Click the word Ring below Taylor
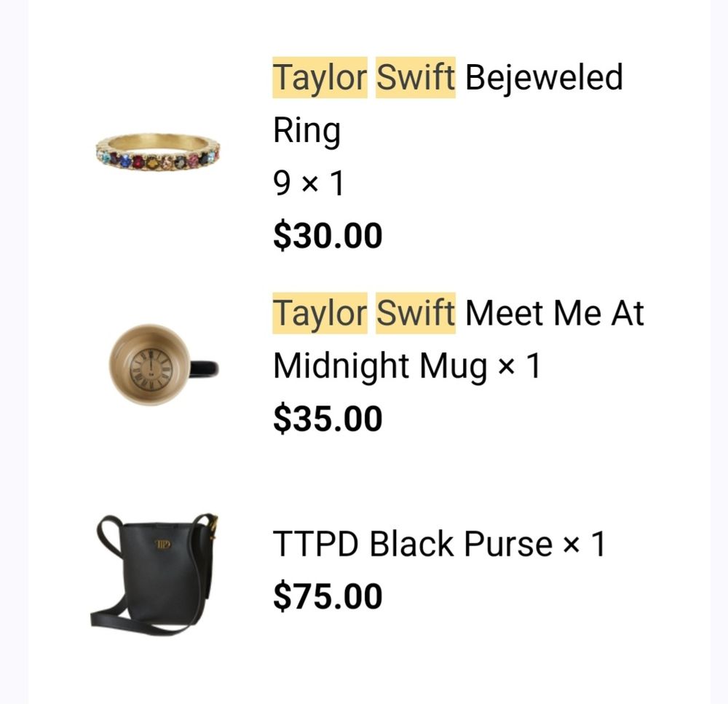 307,130
